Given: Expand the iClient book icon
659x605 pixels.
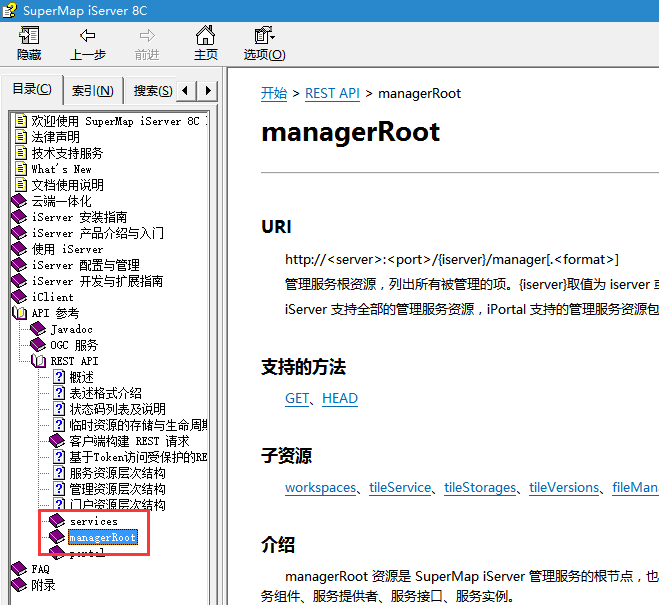Looking at the screenshot, I should [19, 297].
